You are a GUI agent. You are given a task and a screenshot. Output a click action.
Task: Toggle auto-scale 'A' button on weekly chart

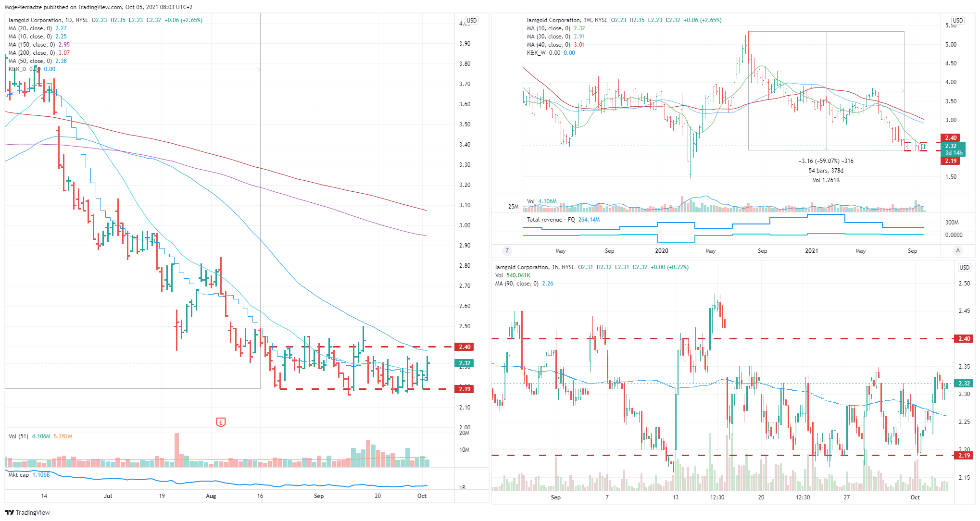(957, 250)
